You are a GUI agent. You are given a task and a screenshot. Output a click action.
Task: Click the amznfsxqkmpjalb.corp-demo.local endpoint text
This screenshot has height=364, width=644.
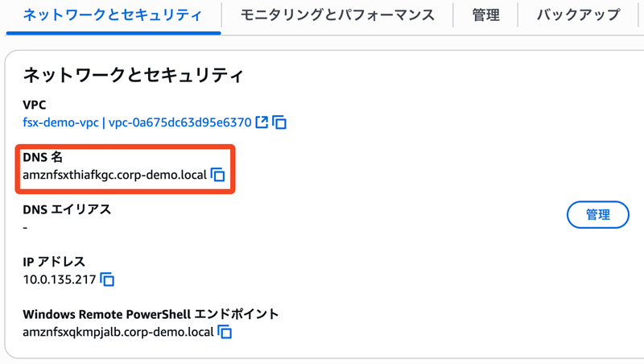[118, 332]
